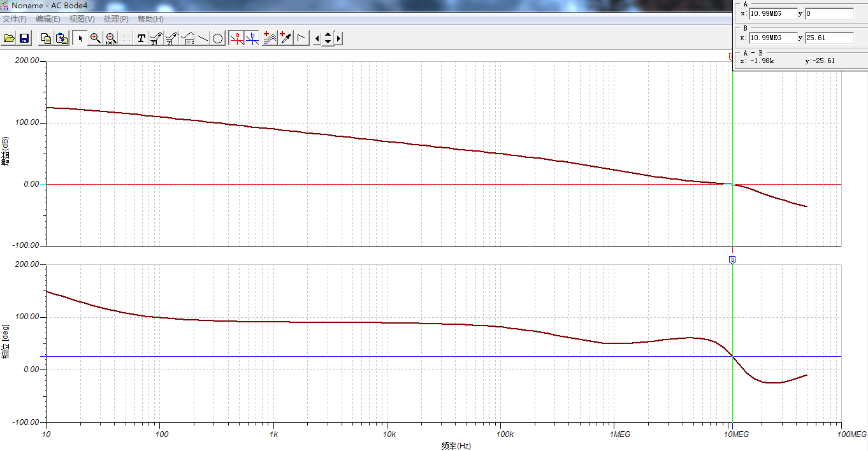This screenshot has width=868, height=451.
Task: Click the flag-shaped marker icon
Action: pyautogui.click(x=301, y=38)
